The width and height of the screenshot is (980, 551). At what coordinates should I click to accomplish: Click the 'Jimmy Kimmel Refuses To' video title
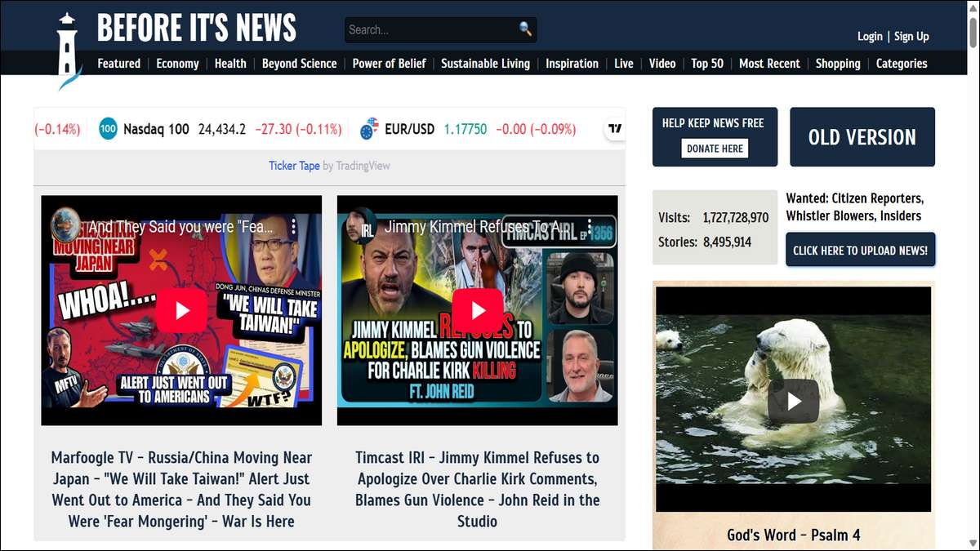pyautogui.click(x=472, y=227)
